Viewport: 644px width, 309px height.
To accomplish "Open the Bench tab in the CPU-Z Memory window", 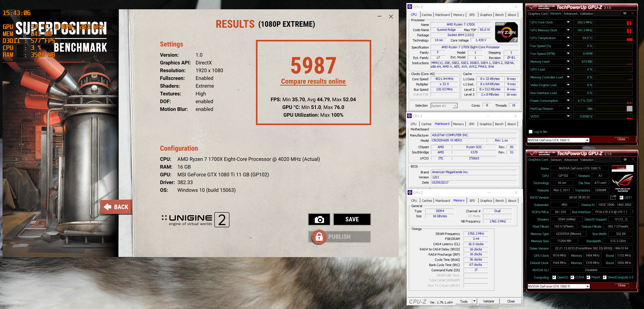I will pyautogui.click(x=499, y=201).
